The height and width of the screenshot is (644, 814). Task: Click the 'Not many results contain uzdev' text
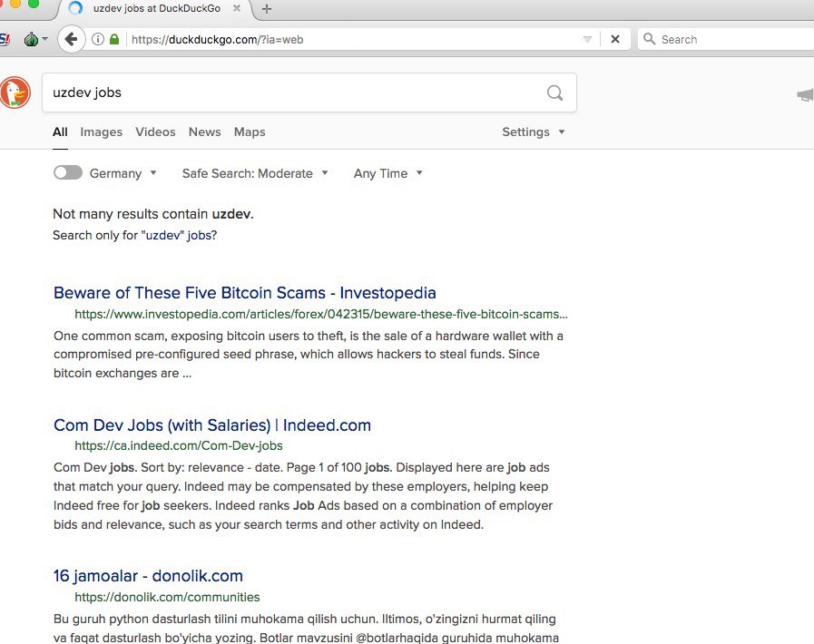click(153, 214)
